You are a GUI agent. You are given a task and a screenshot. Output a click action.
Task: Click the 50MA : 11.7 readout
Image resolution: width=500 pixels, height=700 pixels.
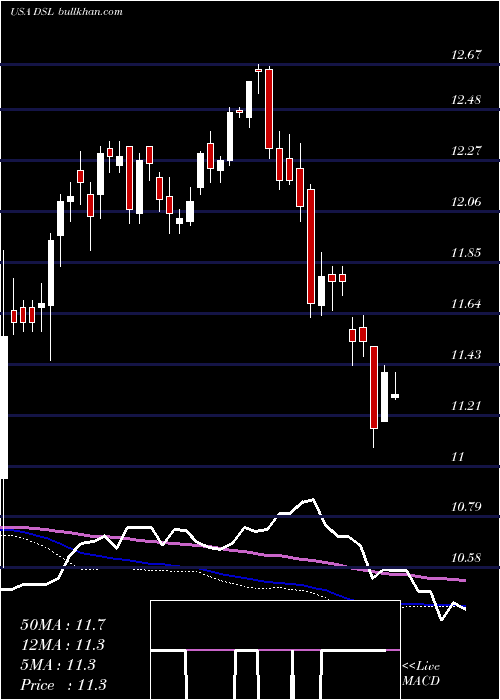click(62, 625)
